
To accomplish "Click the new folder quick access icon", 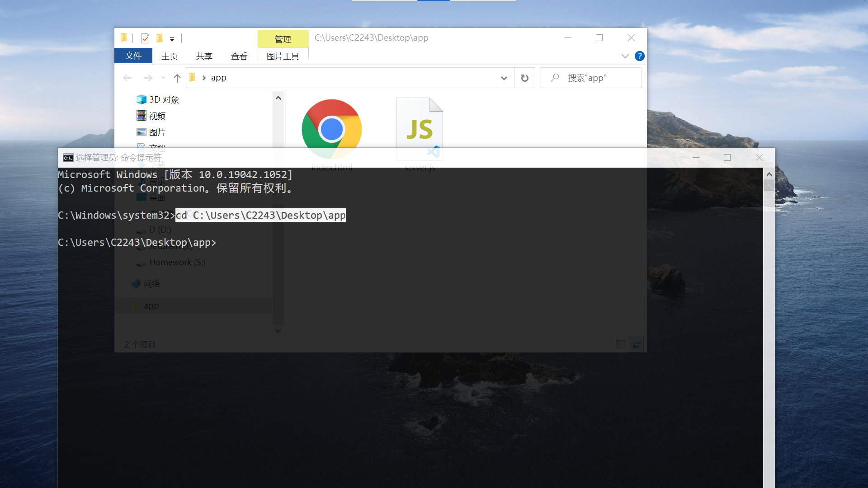I will 160,38.
